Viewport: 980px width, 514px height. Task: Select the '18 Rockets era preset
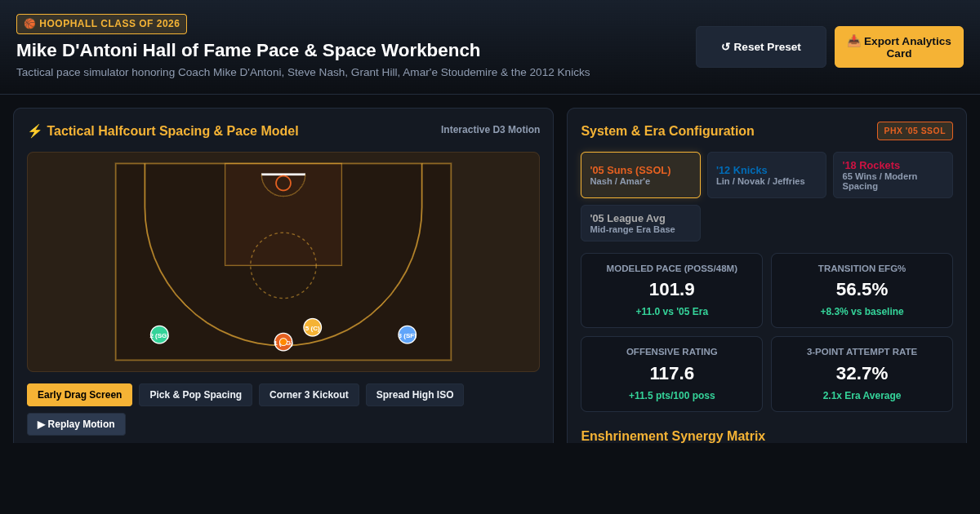(893, 175)
